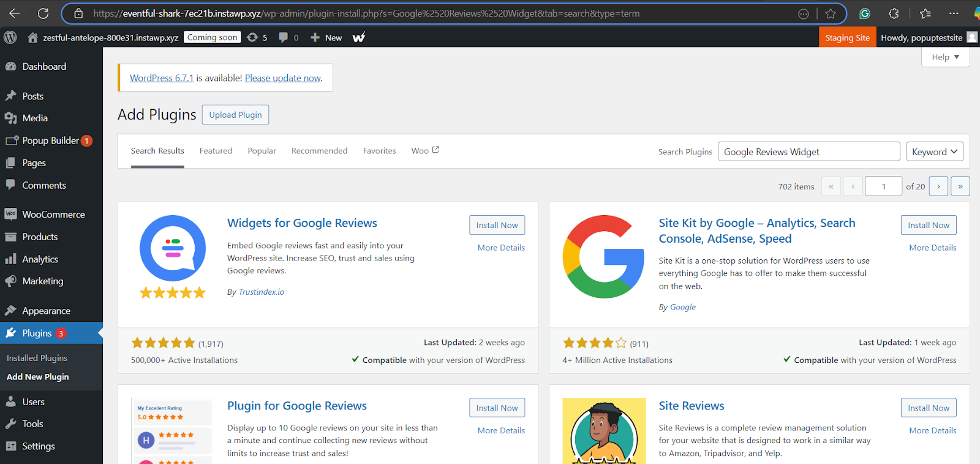Image resolution: width=980 pixels, height=464 pixels.
Task: Open Plugin for Google Reviews title link
Action: (x=297, y=406)
